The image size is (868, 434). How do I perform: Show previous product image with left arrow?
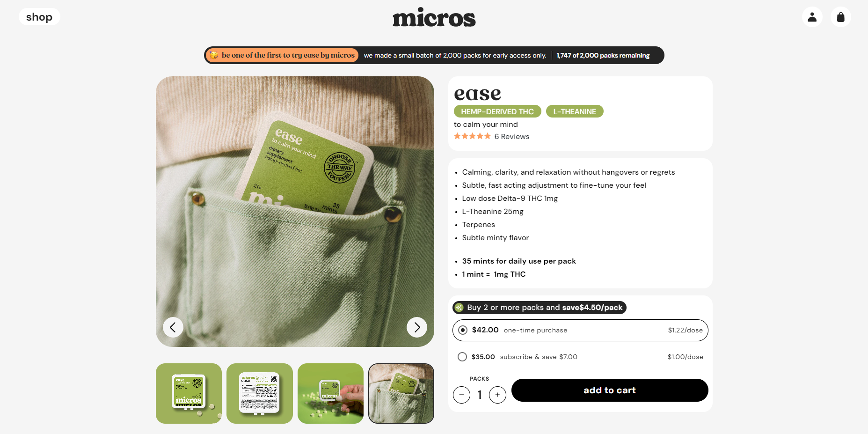(x=173, y=327)
